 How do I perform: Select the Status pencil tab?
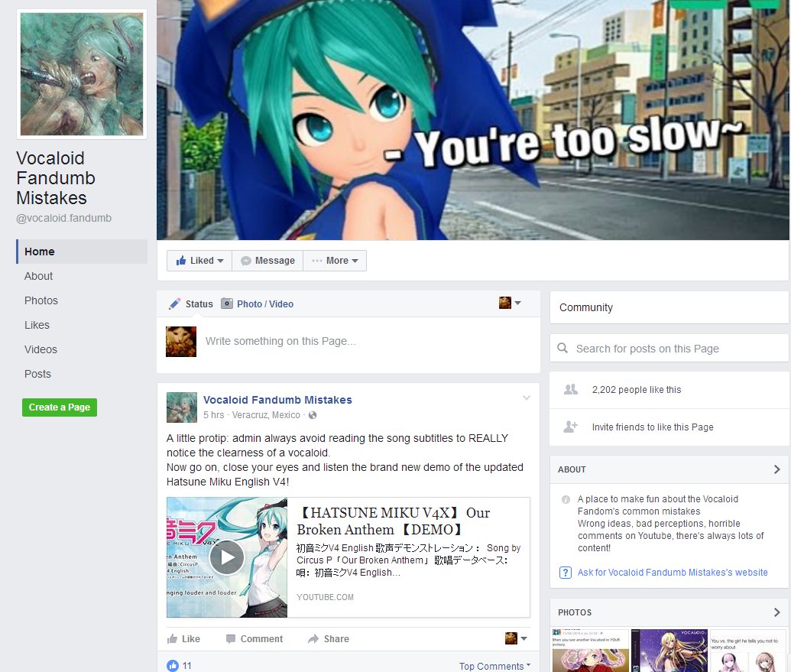pos(191,304)
